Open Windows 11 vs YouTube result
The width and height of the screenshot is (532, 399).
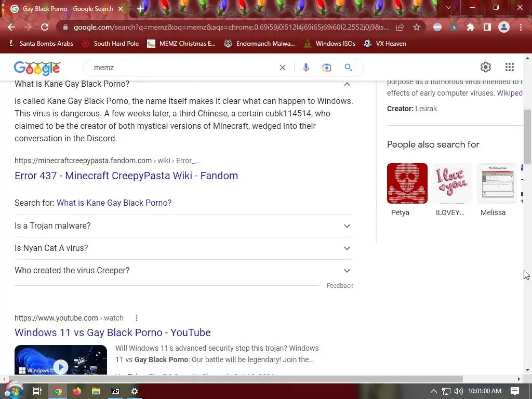tap(113, 332)
